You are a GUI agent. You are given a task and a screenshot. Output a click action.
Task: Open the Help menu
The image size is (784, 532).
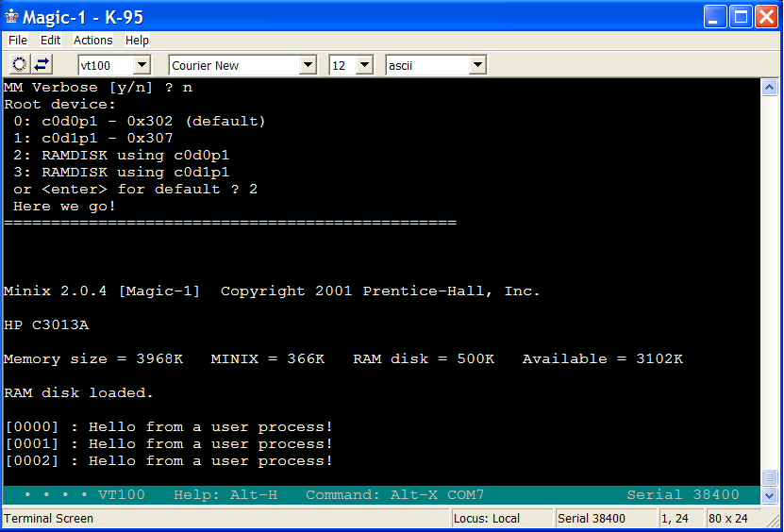tap(137, 41)
